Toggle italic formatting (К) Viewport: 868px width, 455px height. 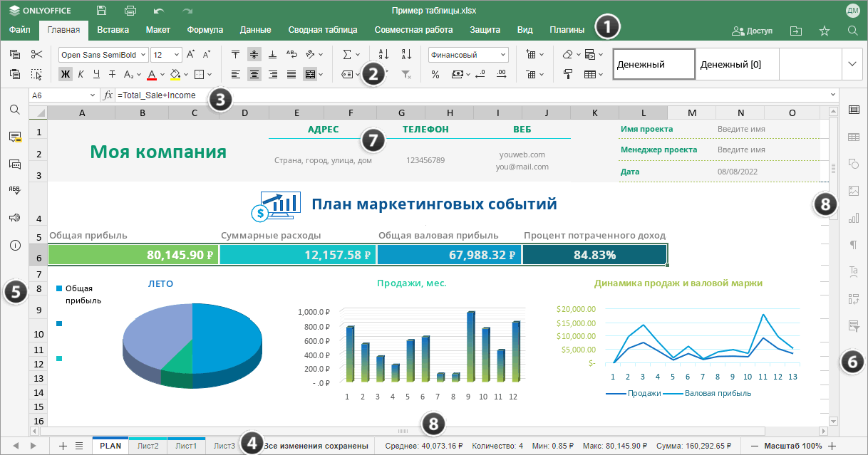pos(81,74)
